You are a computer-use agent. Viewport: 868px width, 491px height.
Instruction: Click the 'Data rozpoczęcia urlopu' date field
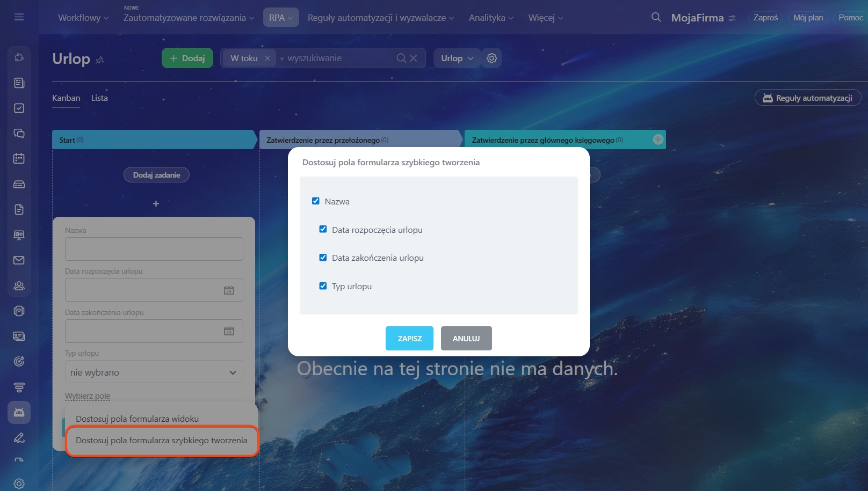(154, 290)
